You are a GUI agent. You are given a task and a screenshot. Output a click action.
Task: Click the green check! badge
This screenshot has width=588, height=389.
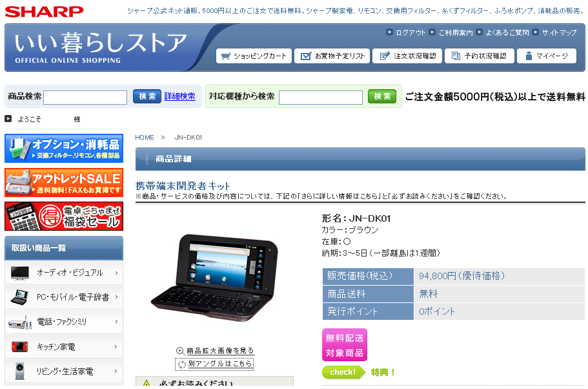[x=343, y=372]
